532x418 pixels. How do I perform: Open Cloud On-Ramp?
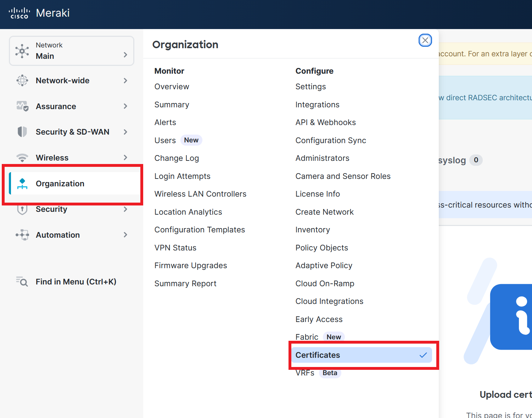tap(325, 283)
